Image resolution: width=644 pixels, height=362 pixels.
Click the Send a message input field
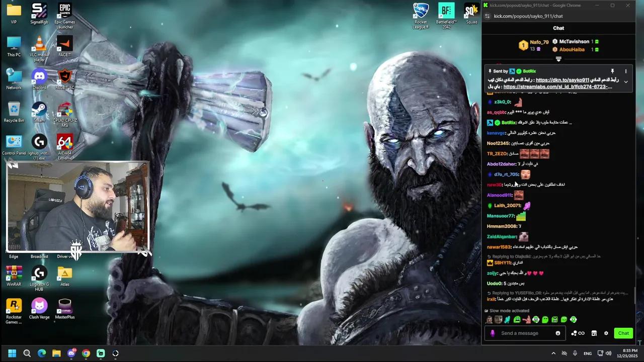tap(520, 333)
